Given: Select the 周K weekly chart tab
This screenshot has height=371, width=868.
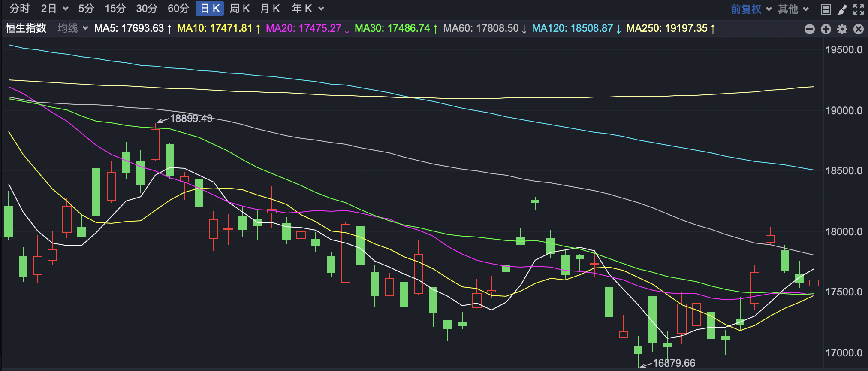Looking at the screenshot, I should (x=240, y=9).
